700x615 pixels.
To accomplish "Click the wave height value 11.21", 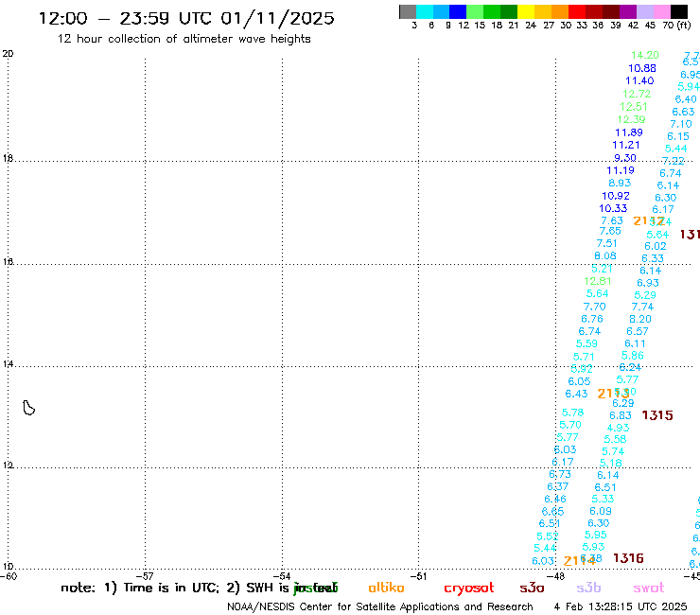I will [x=626, y=145].
